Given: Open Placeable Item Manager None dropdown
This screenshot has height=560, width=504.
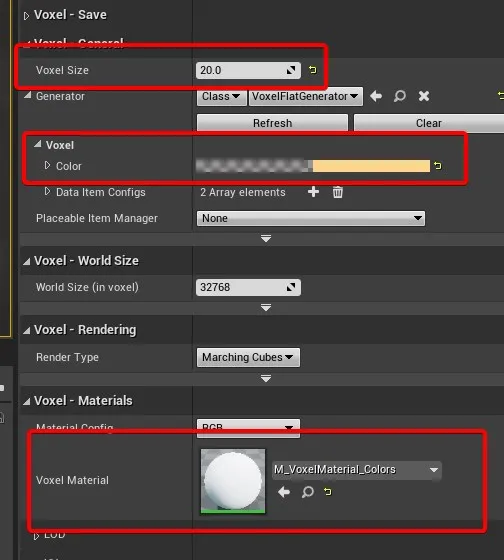Looking at the screenshot, I should [x=311, y=218].
